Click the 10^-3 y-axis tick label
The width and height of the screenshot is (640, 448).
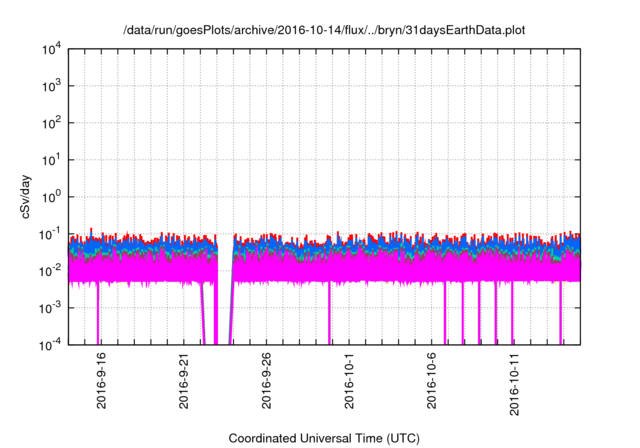[x=50, y=308]
